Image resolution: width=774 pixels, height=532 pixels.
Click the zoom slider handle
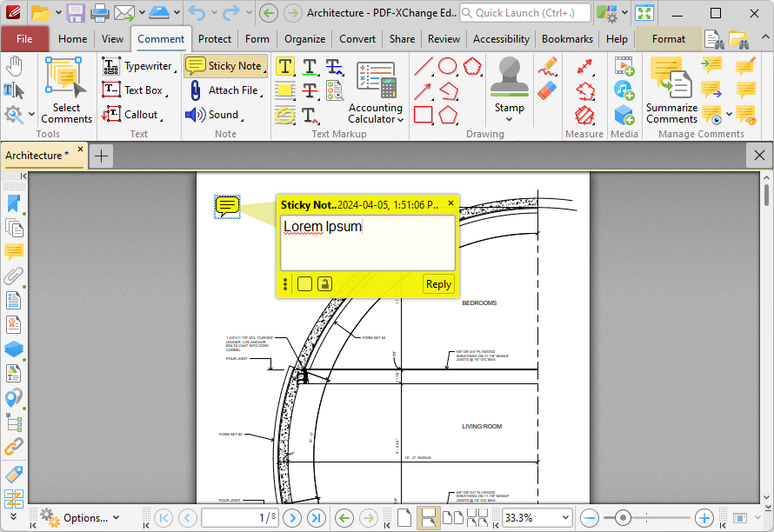coord(623,518)
